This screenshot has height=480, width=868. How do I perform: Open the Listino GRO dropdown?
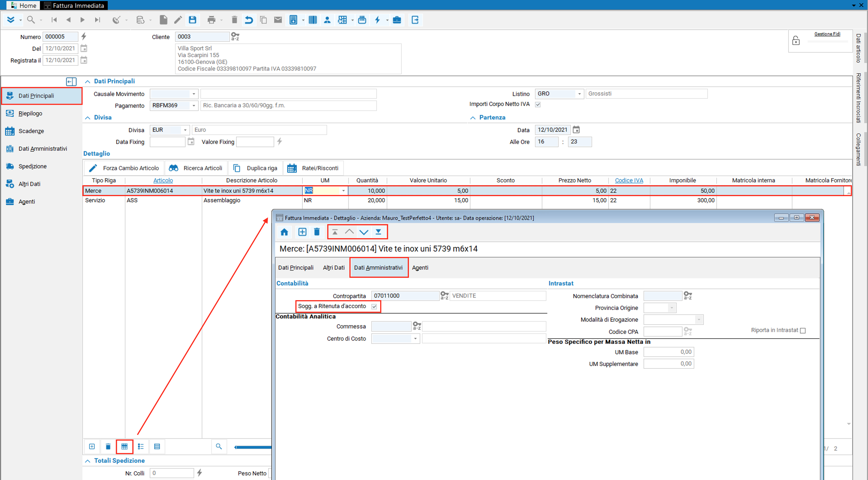580,94
